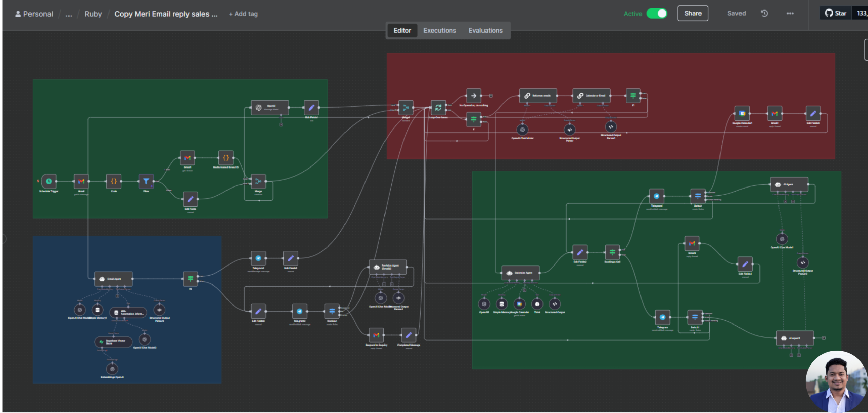
Task: Select the Schedule Trigger node
Action: [x=49, y=181]
